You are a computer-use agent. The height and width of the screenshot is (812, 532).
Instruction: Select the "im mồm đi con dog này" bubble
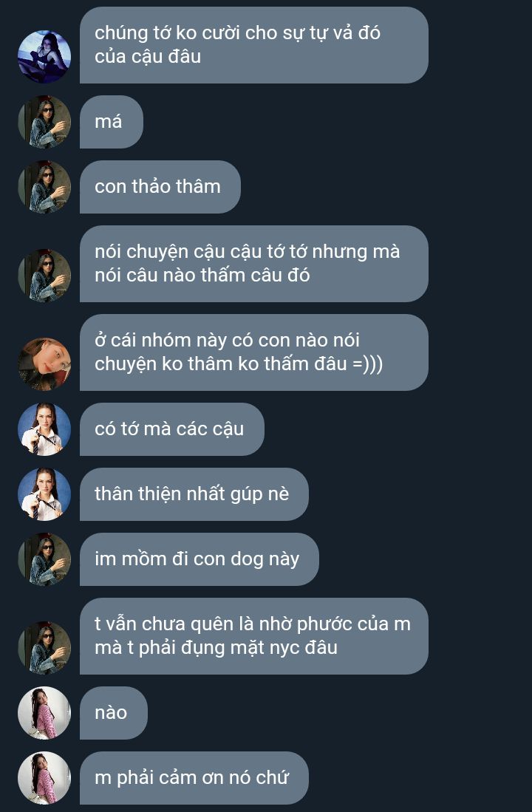tap(199, 559)
